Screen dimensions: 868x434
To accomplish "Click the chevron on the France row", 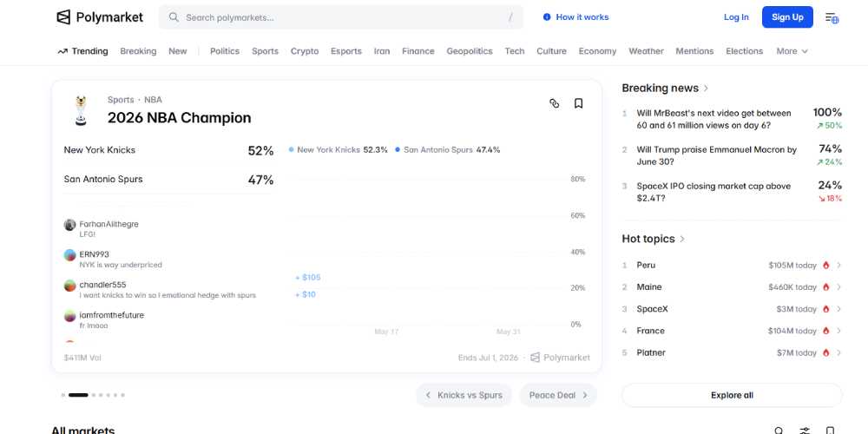I will pos(838,331).
